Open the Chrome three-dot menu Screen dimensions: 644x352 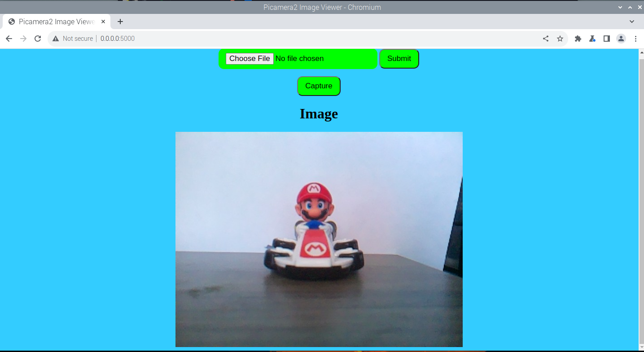[x=636, y=39]
